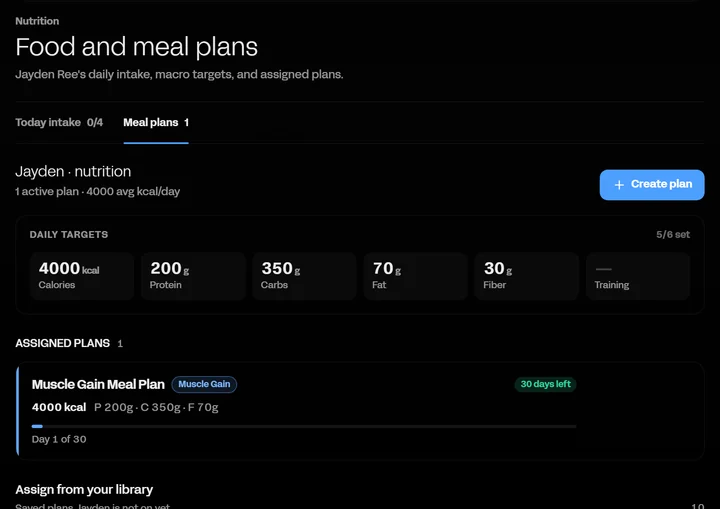Click the Carbs 350 g target card

click(304, 276)
